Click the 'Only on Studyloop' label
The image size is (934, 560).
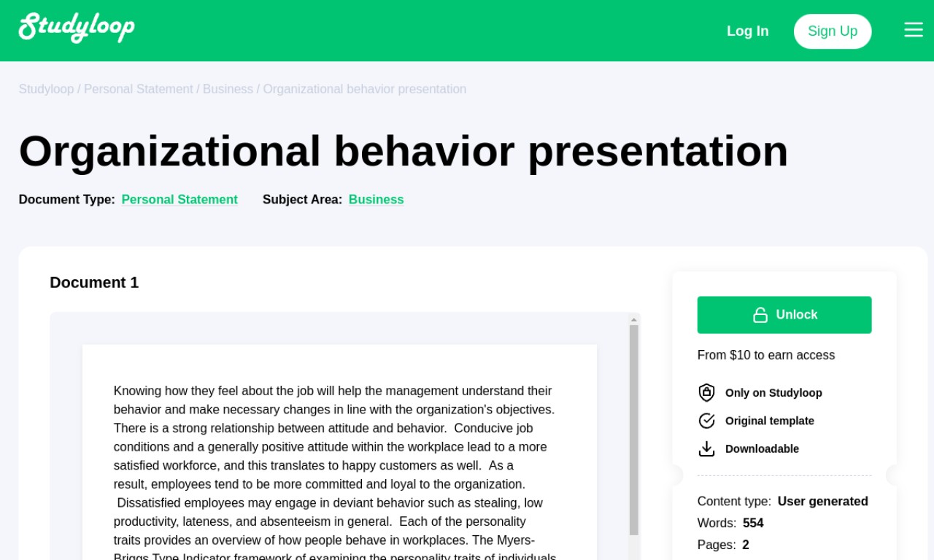coord(773,393)
